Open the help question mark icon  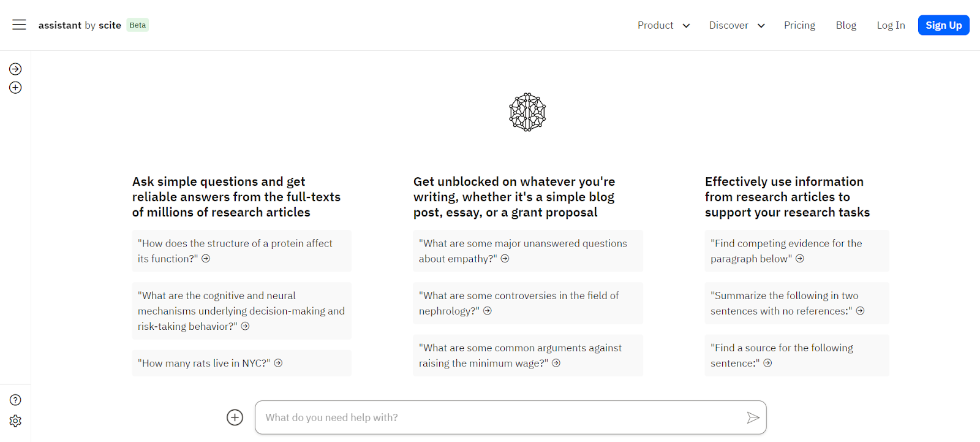coord(15,400)
